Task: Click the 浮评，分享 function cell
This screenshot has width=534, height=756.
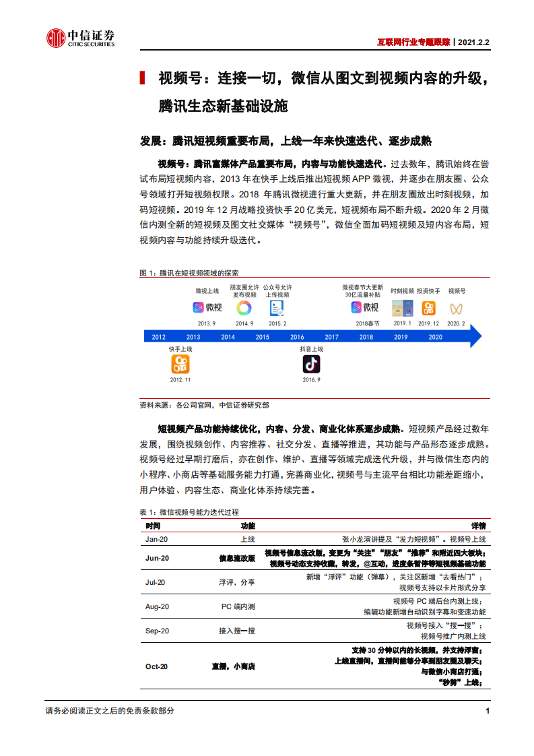Action: tap(237, 582)
